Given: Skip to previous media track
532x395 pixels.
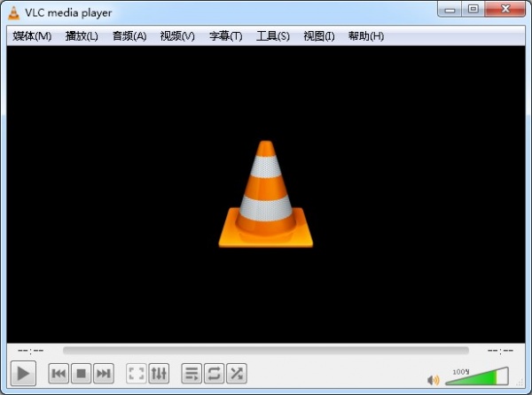Looking at the screenshot, I should coord(59,374).
